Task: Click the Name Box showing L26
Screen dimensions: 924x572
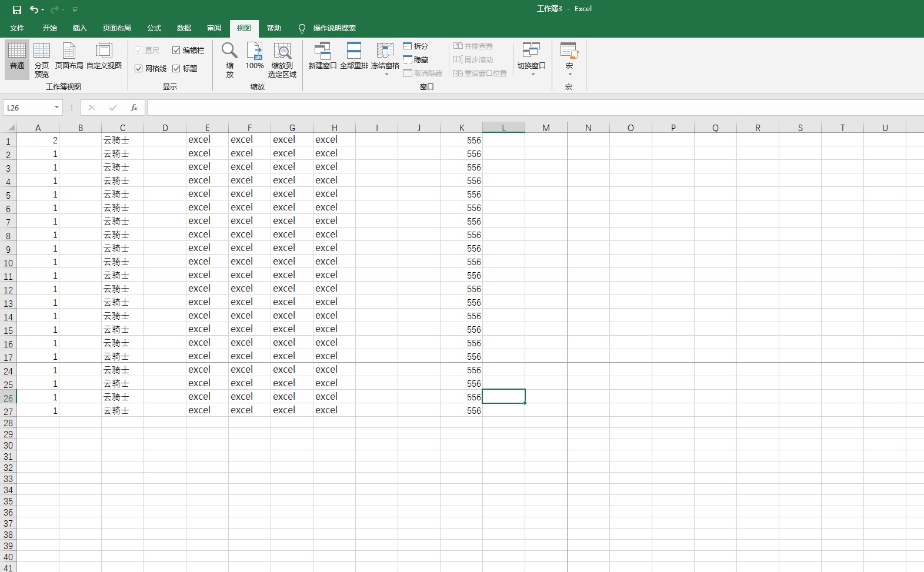Action: (x=28, y=108)
